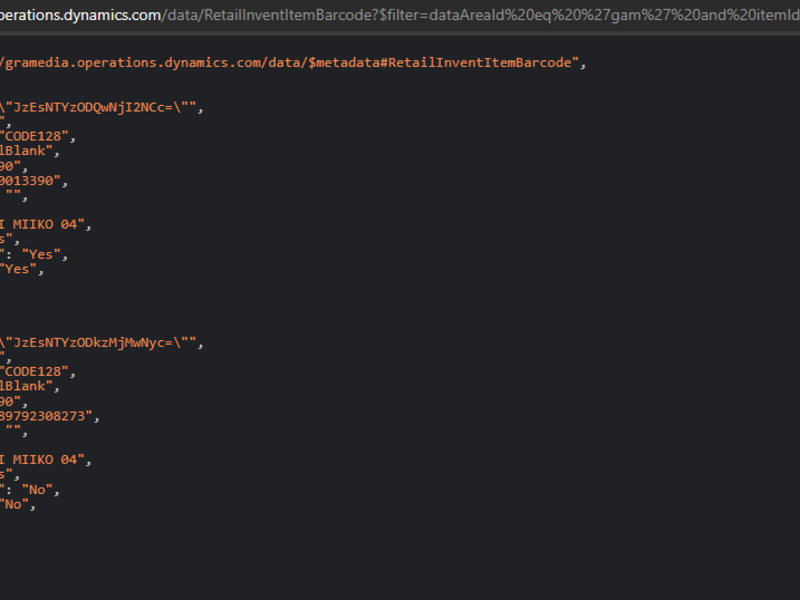Click the etag value "JzEsNTYzODQwNjI2NCc="
Image resolution: width=800 pixels, height=600 pixels.
(x=102, y=108)
